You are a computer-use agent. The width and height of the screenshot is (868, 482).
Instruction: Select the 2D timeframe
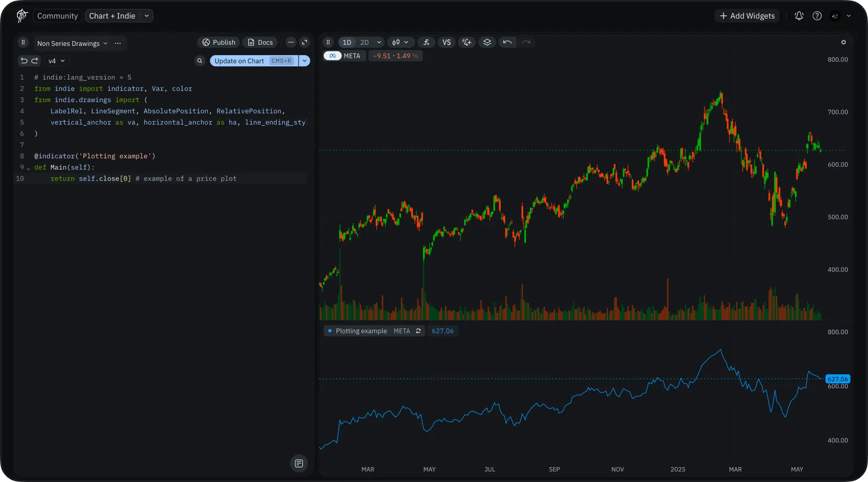365,42
